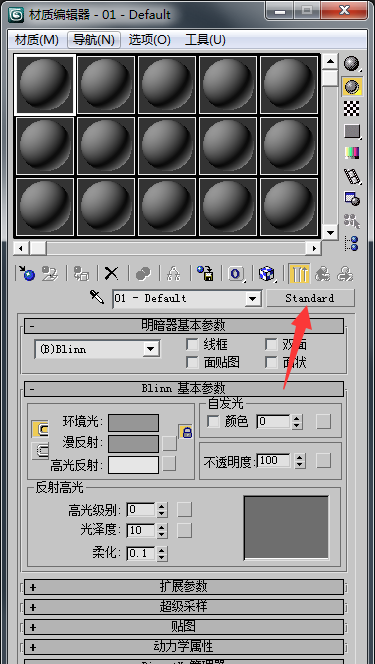Open Material/Map Navigator icon
Screen dimensions: 375x664
point(351,243)
